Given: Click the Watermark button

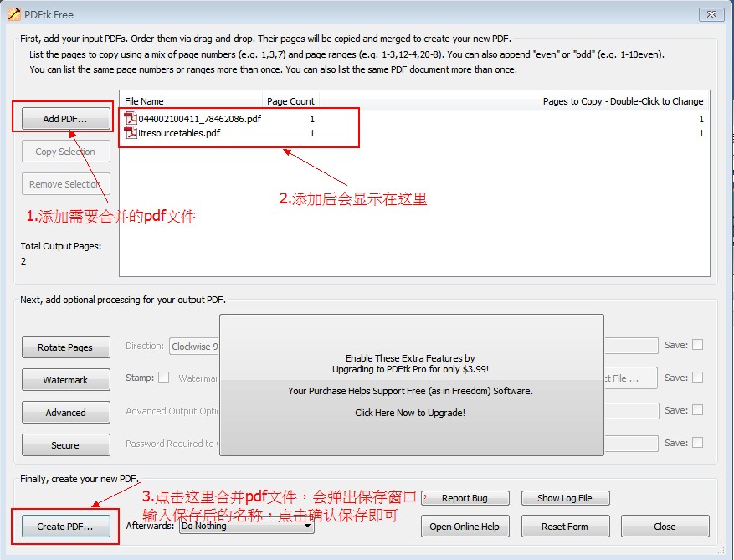Looking at the screenshot, I should pos(65,380).
